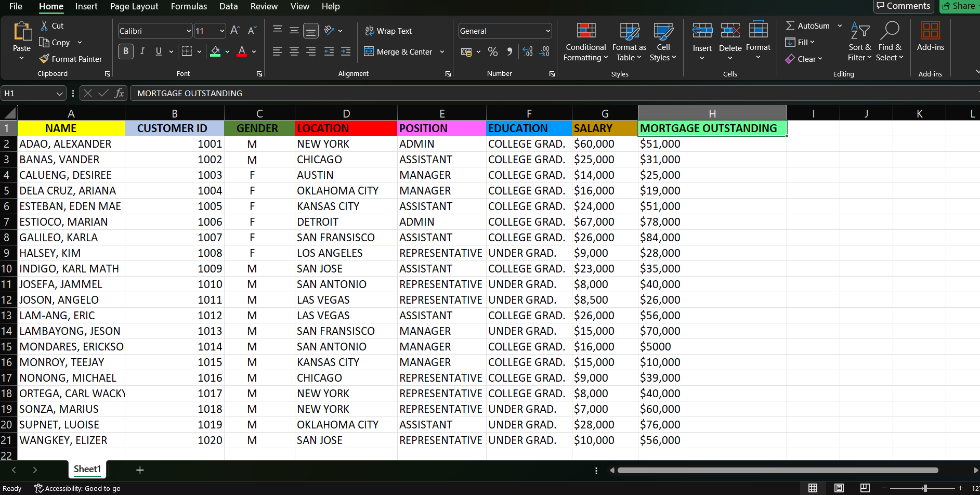Click the Copy icon

pyautogui.click(x=44, y=42)
